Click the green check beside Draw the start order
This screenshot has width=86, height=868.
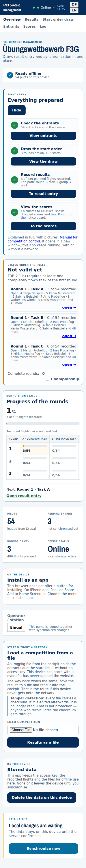(15, 151)
